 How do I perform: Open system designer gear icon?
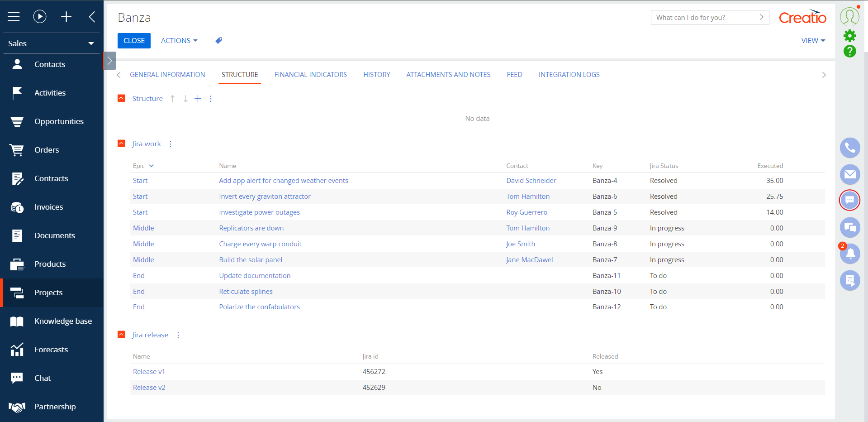[x=850, y=35]
